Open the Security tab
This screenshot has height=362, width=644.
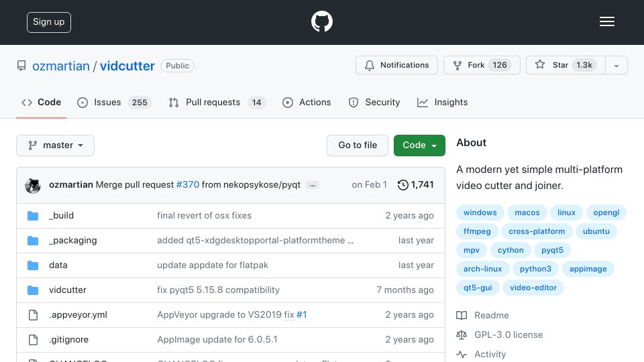374,102
